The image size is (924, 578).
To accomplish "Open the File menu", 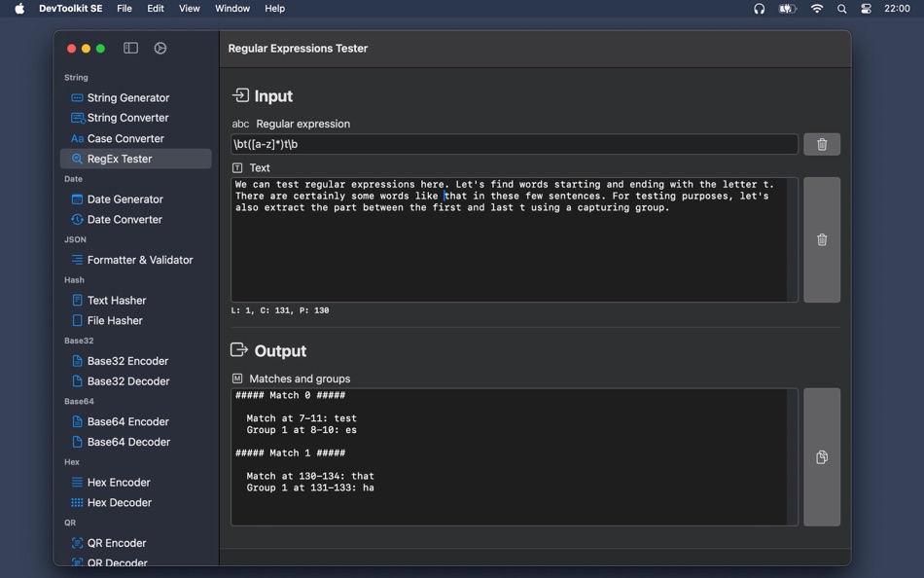I will [124, 8].
